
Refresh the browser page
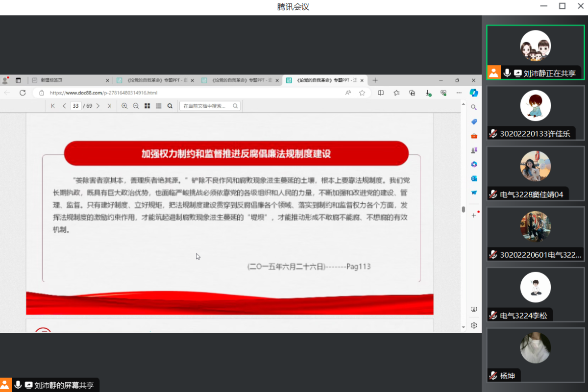pos(23,93)
